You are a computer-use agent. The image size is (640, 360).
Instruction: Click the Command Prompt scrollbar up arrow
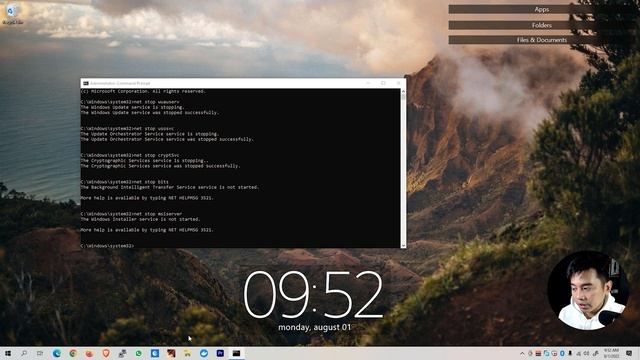403,91
